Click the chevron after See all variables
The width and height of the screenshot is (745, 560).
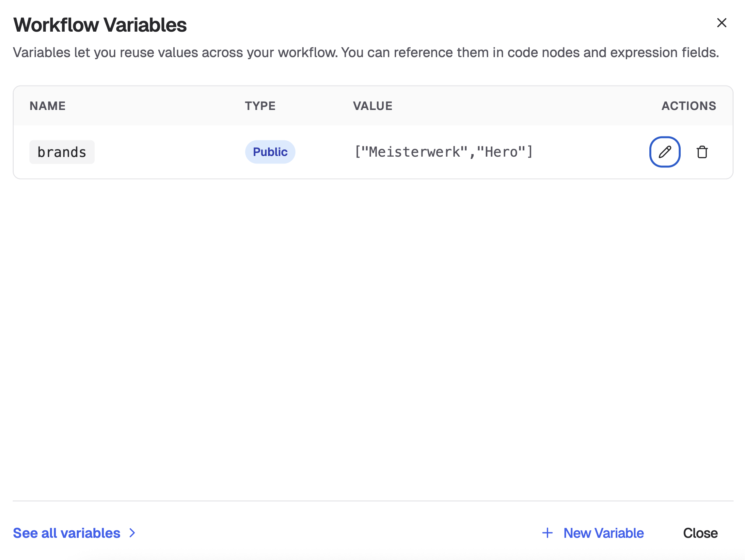click(x=132, y=533)
